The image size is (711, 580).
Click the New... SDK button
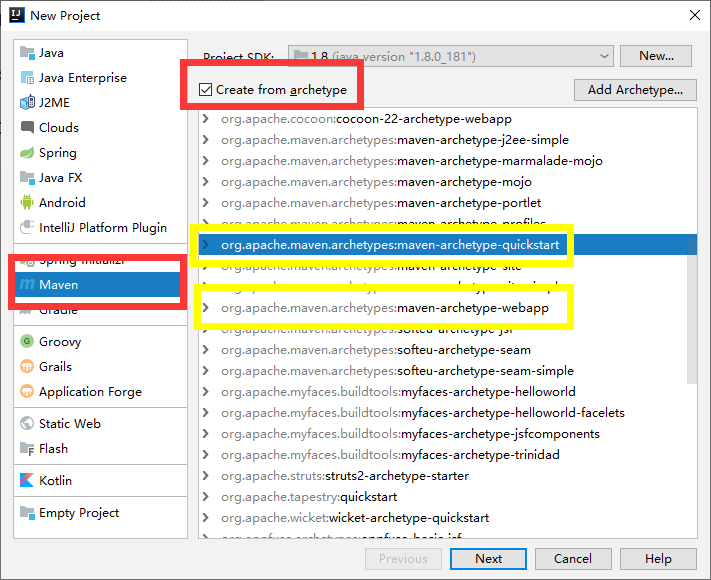coord(656,56)
